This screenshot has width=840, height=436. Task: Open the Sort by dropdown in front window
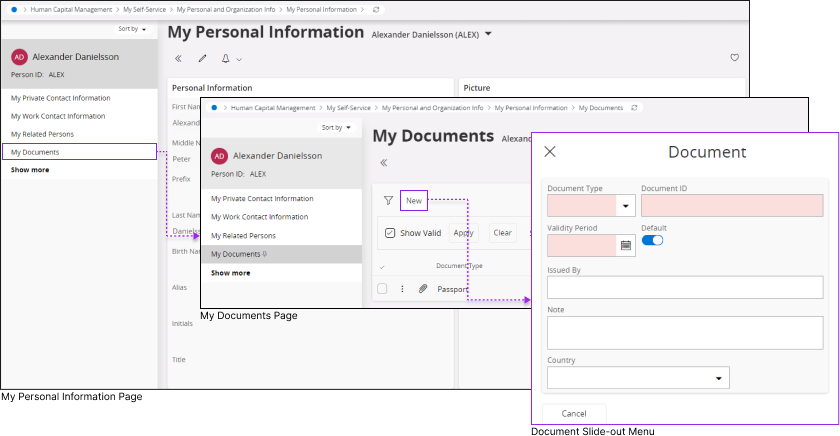click(x=335, y=128)
